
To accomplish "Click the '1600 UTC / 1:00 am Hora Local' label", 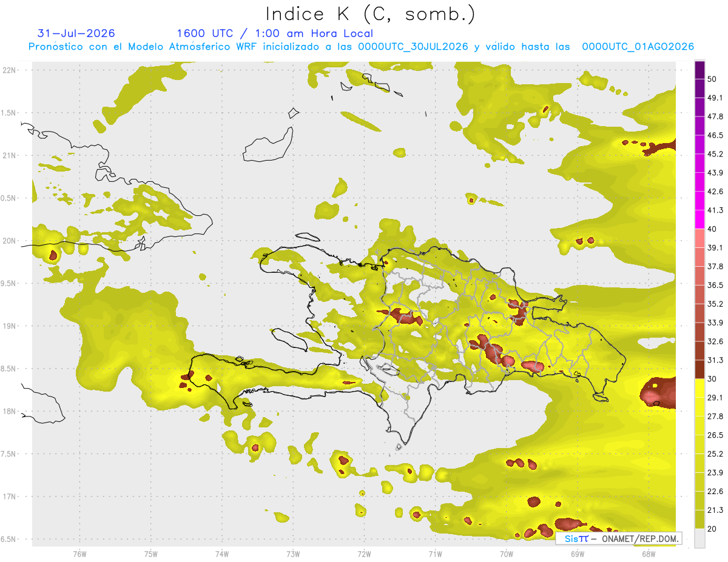I will 275,33.
